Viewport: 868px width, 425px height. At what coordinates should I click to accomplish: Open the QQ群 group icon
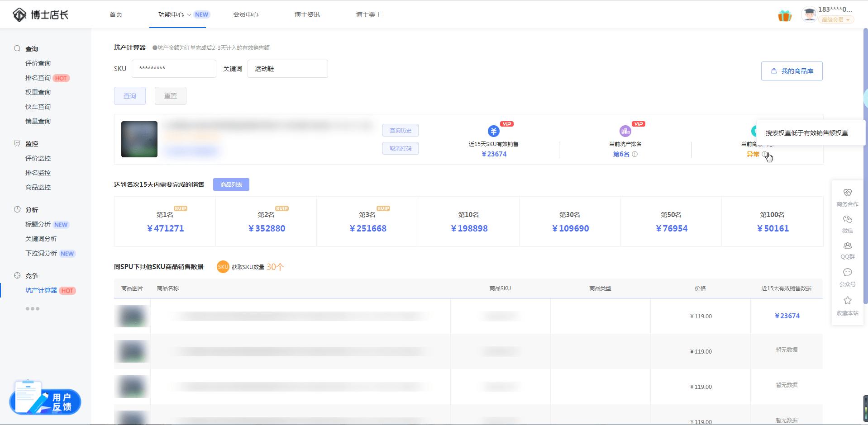click(x=847, y=246)
